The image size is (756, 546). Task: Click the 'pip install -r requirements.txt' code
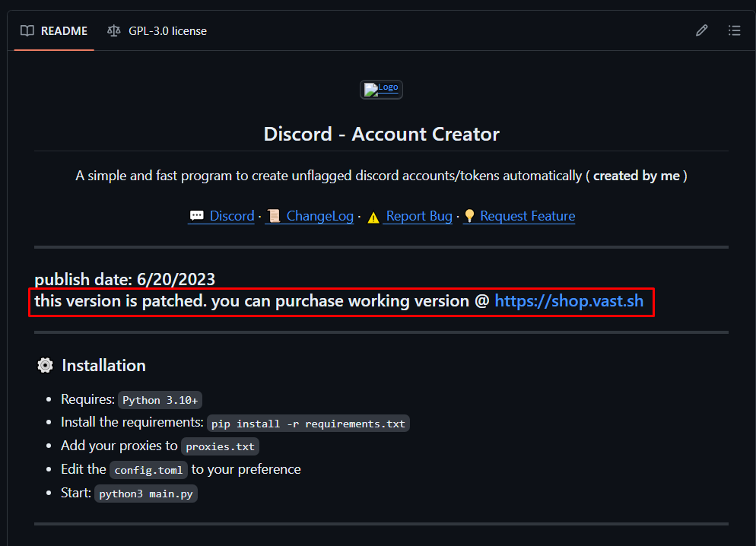[308, 424]
